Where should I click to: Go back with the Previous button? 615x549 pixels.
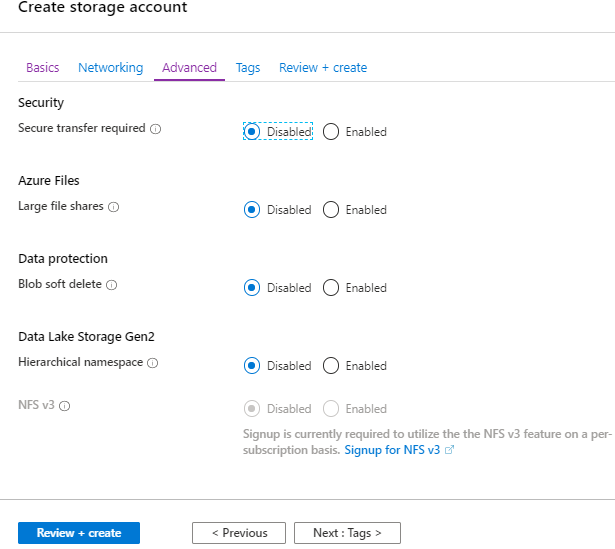(239, 533)
